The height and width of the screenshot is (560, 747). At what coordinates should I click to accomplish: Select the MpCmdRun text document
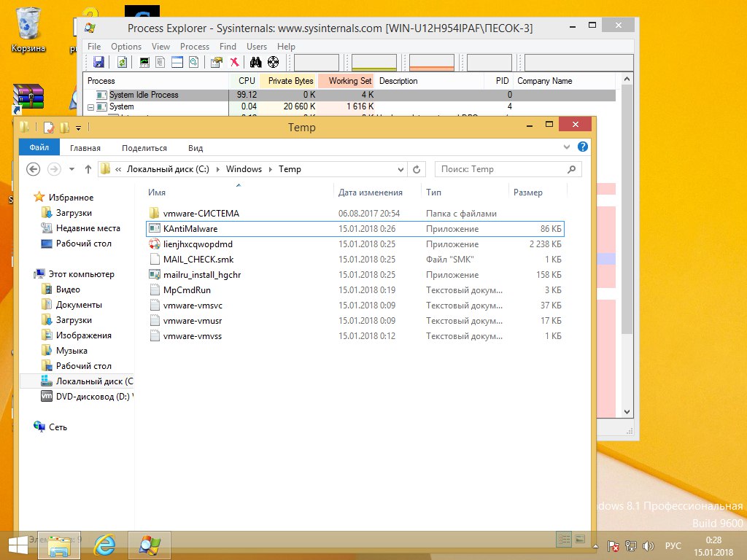pos(355,290)
